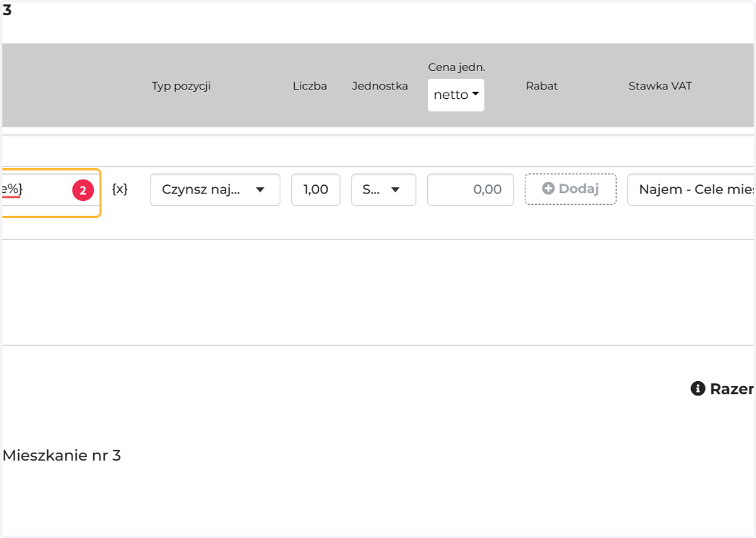Click the Stawka VAT column header
Viewport: 756px width, 538px height.
tap(660, 86)
